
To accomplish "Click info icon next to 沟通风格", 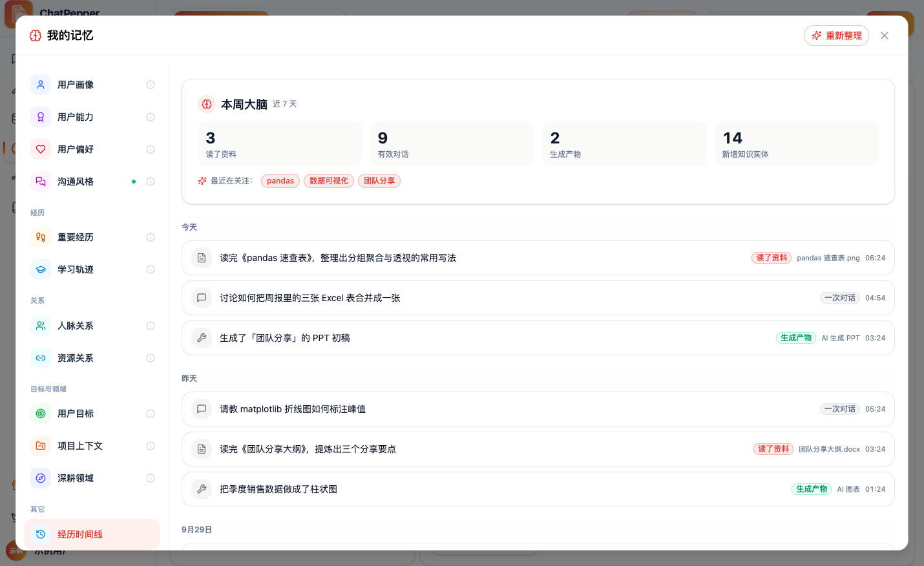I will point(151,182).
